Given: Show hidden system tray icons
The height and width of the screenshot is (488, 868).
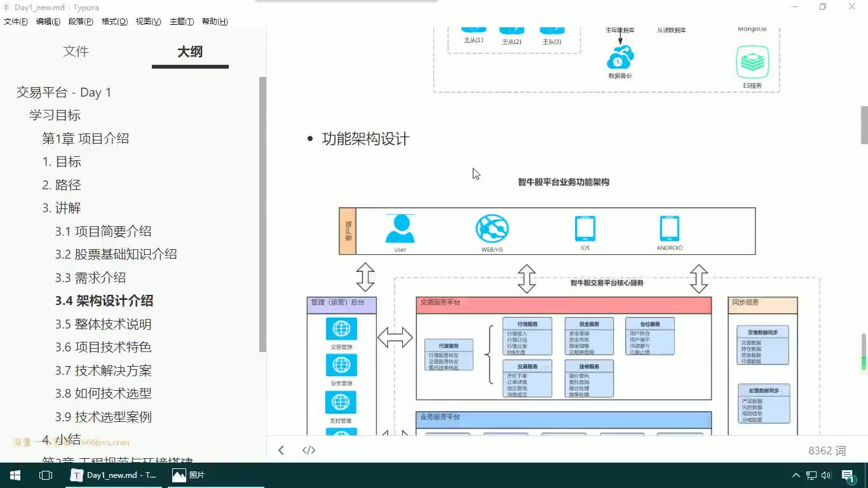Looking at the screenshot, I should click(x=796, y=475).
